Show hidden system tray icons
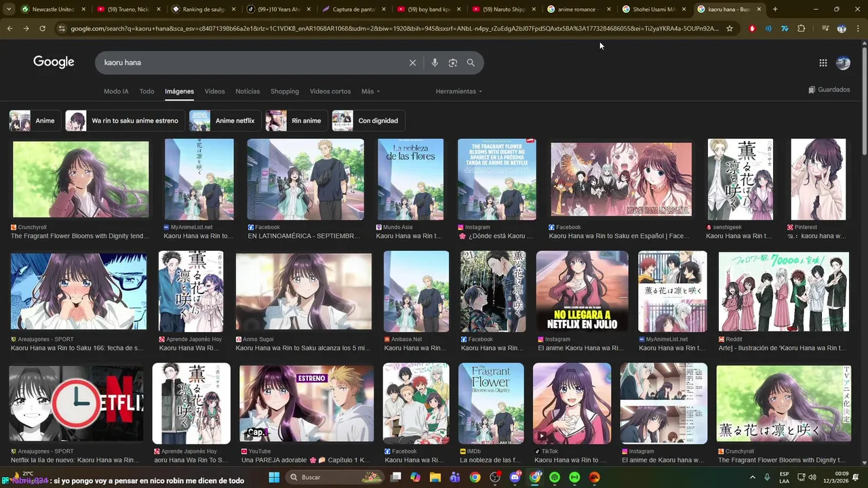 point(752,477)
